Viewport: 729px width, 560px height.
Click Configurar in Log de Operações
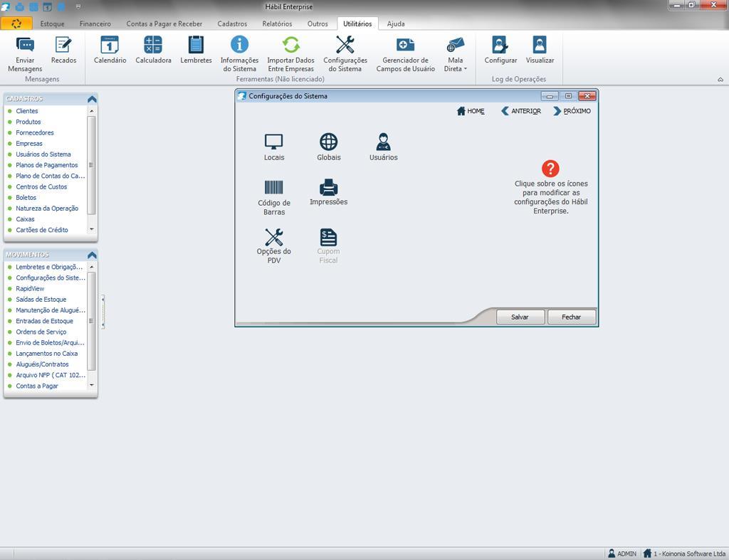click(500, 50)
